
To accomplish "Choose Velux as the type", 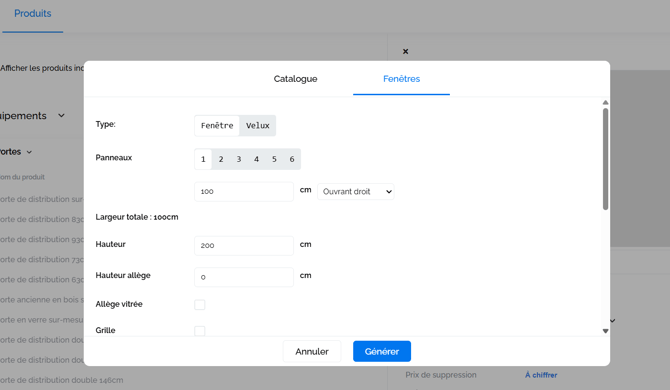I will click(258, 126).
